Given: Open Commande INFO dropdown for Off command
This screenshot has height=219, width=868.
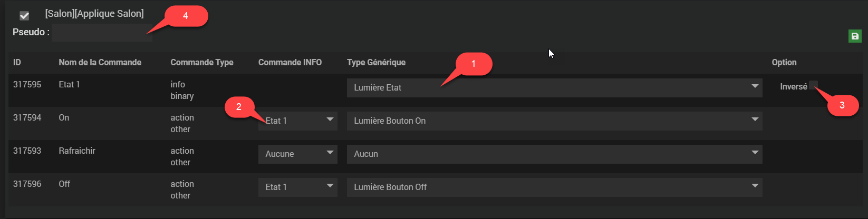Looking at the screenshot, I should [297, 187].
